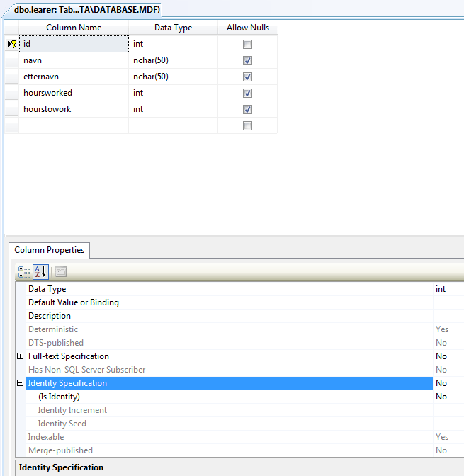The width and height of the screenshot is (464, 476).
Task: Toggle Allow Nulls for id column
Action: (x=247, y=45)
